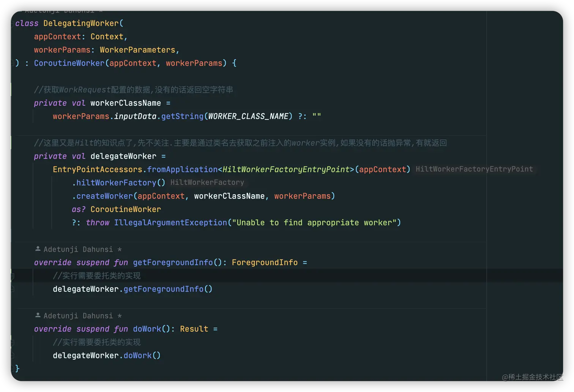The width and height of the screenshot is (574, 392).
Task: Click IllegalArgumentException constructor name
Action: coord(170,222)
